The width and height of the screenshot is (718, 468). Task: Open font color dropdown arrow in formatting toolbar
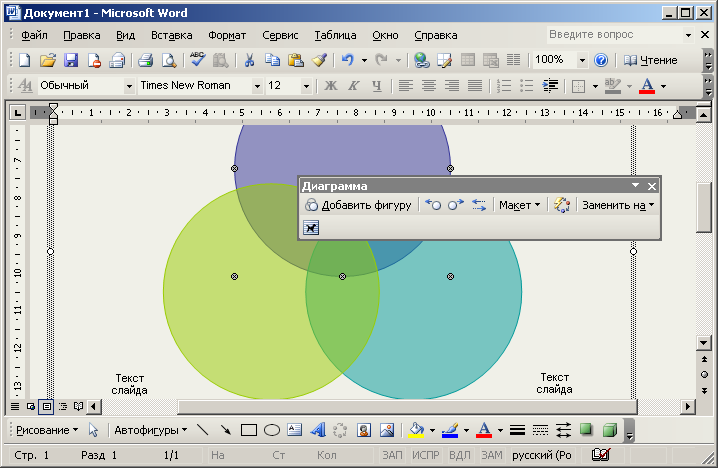click(x=664, y=86)
